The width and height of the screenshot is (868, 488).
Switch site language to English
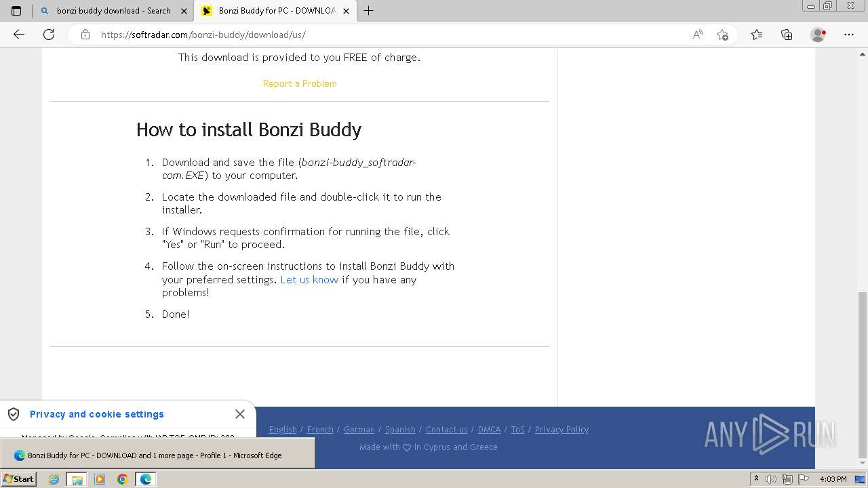(283, 429)
